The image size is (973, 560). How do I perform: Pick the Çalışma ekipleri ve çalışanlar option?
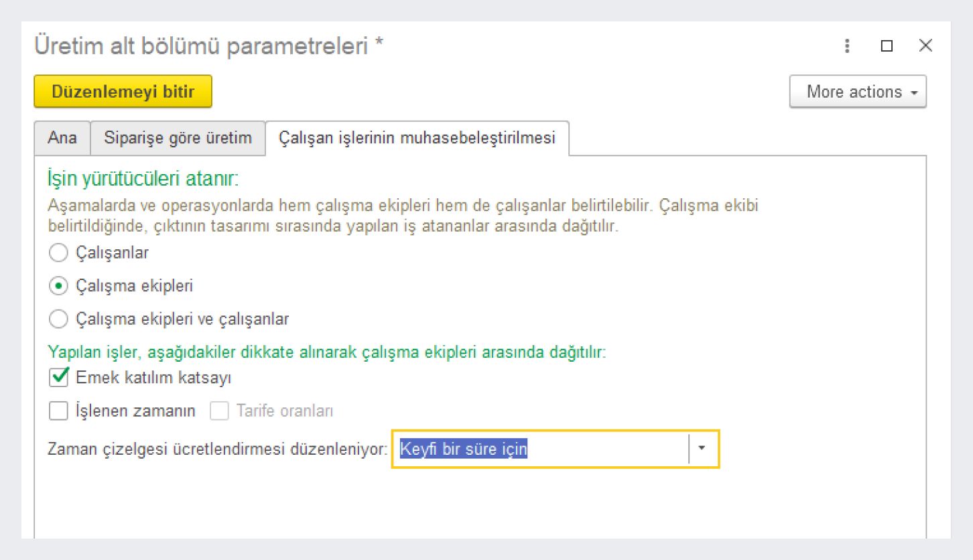pos(59,319)
